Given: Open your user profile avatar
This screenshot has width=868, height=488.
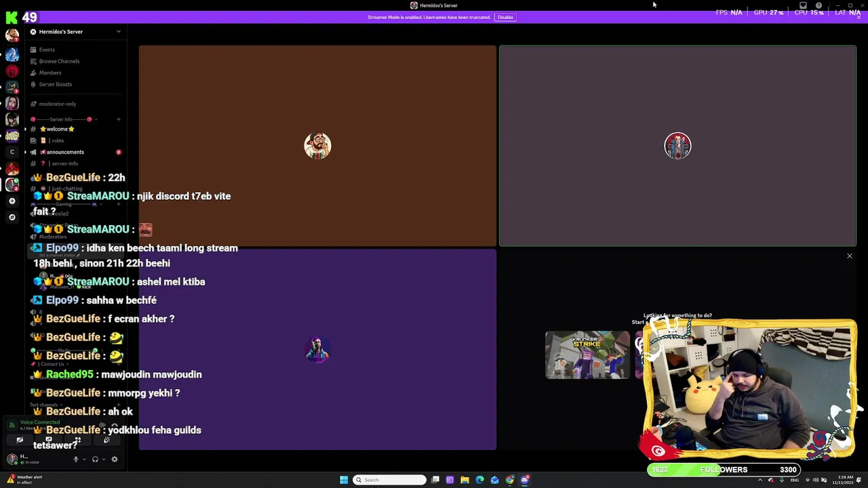Looking at the screenshot, I should 12,459.
